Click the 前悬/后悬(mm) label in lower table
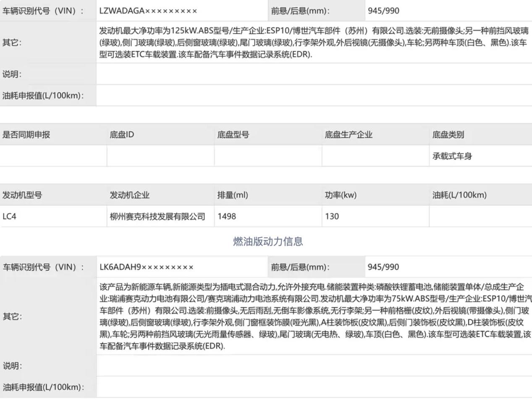Screen dimensions: 532x407 300,267
